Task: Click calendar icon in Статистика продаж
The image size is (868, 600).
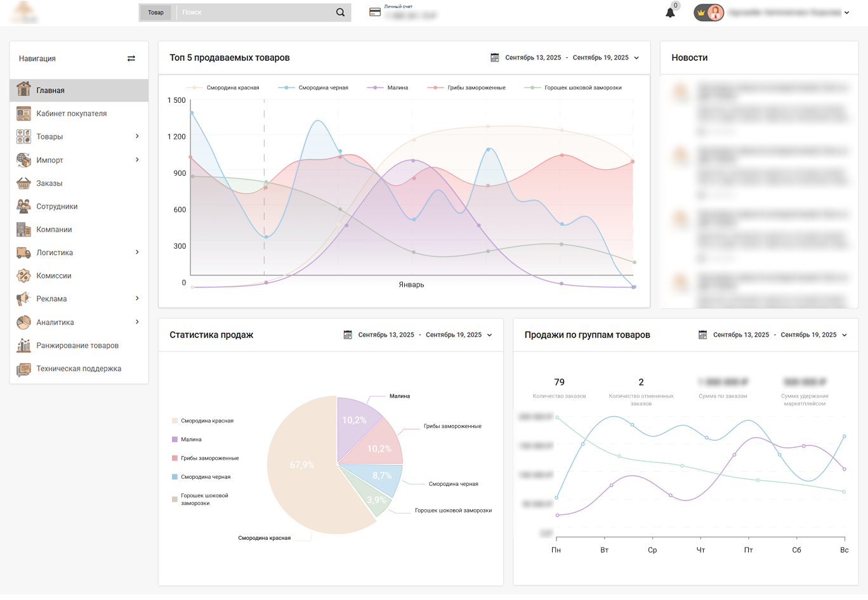Action: coord(348,335)
